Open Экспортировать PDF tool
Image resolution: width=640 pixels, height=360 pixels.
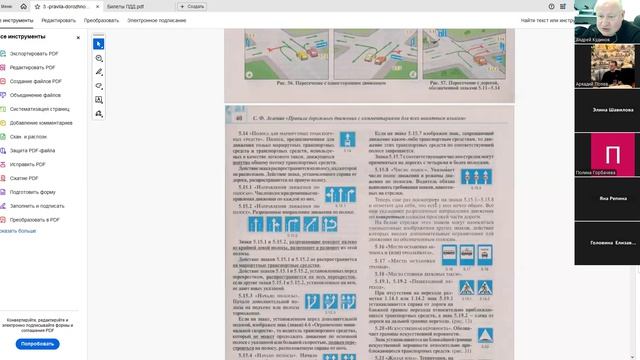[x=34, y=53]
